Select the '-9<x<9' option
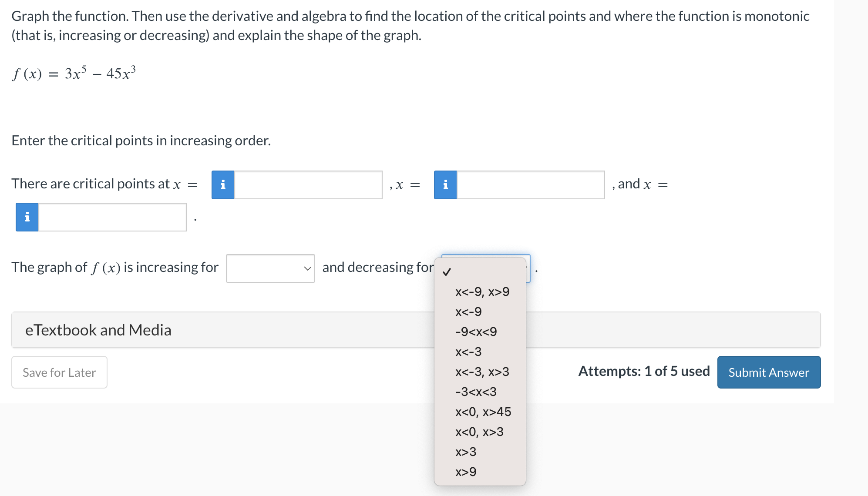 point(475,332)
